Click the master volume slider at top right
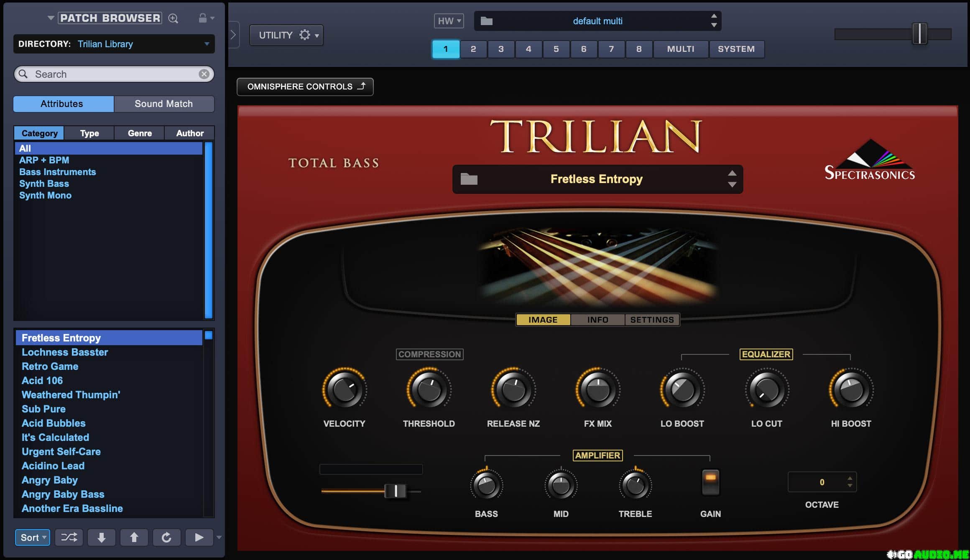Image resolution: width=970 pixels, height=560 pixels. [x=919, y=33]
